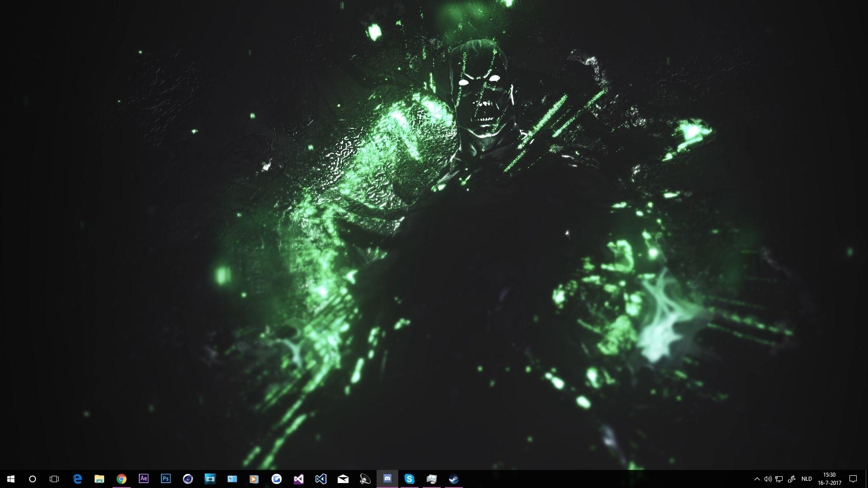Open File Explorer from taskbar
This screenshot has width=868, height=488.
coord(99,479)
